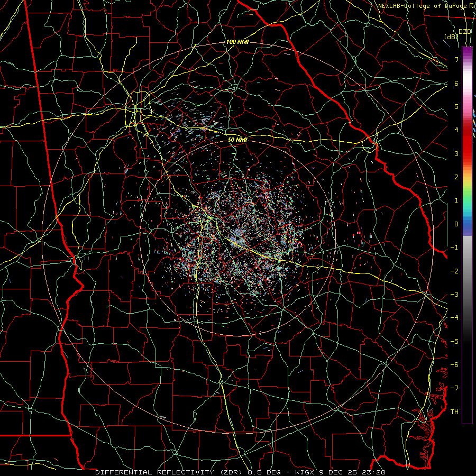
Task: Click the 3 value on the color scale
Action: (x=456, y=153)
